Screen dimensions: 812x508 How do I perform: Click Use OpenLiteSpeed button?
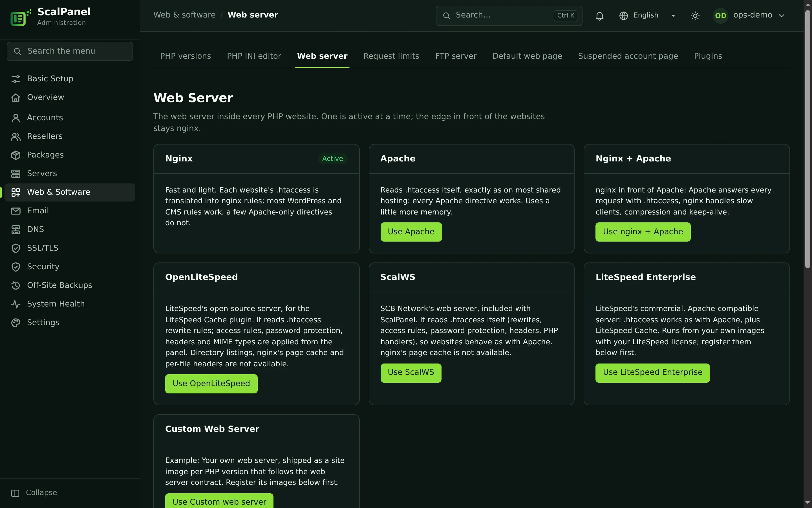pos(211,384)
